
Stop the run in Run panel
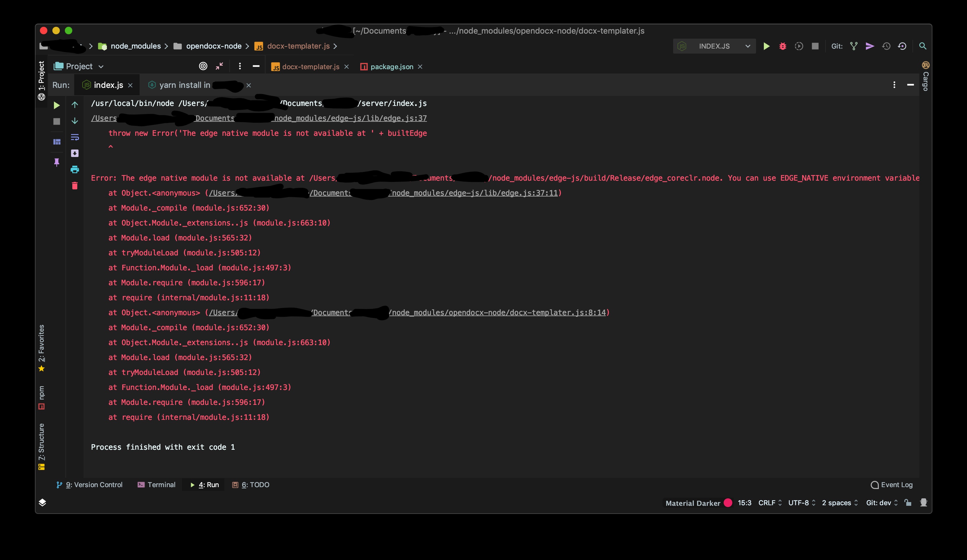(56, 121)
